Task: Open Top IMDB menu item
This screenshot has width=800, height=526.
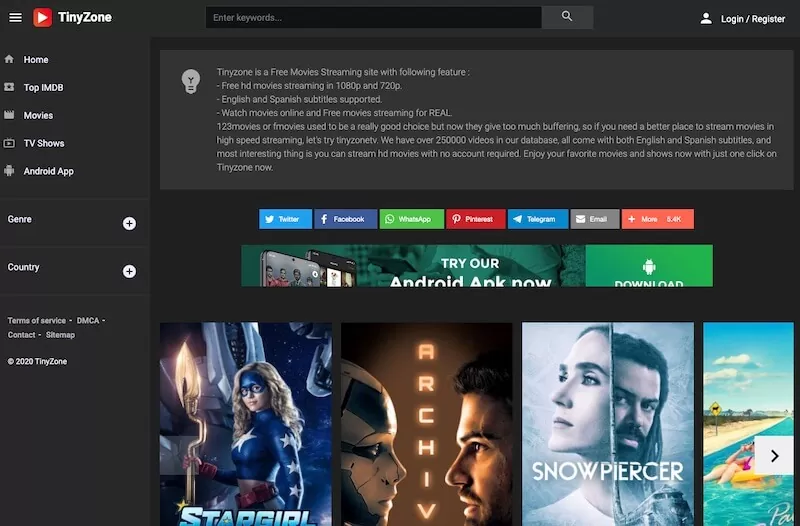Action: coord(43,88)
